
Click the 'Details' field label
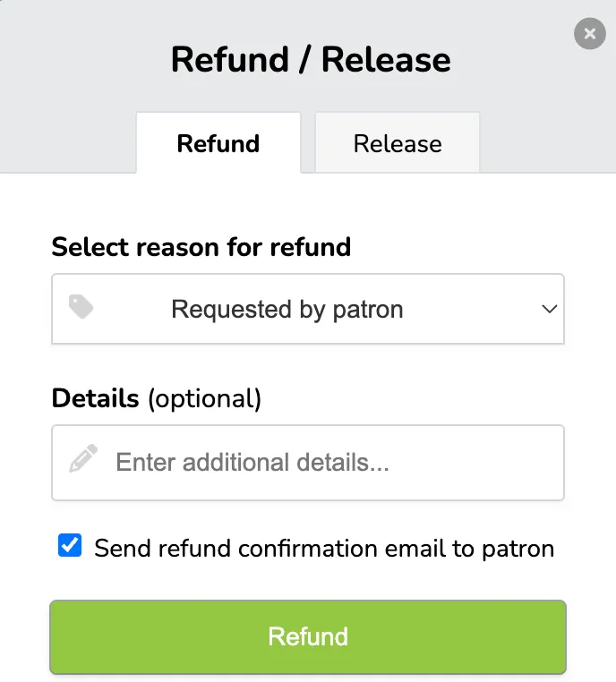(x=95, y=397)
